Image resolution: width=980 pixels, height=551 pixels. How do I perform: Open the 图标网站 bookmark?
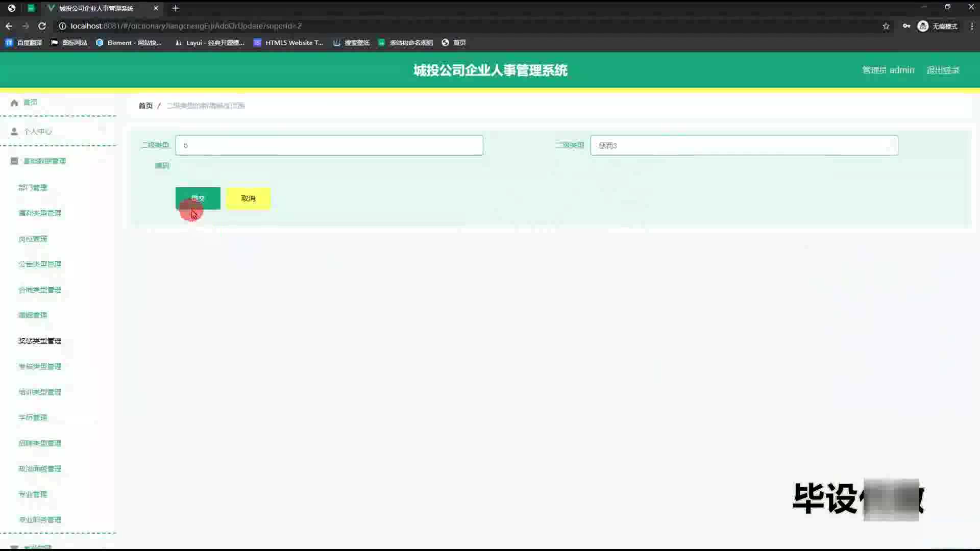tap(69, 43)
